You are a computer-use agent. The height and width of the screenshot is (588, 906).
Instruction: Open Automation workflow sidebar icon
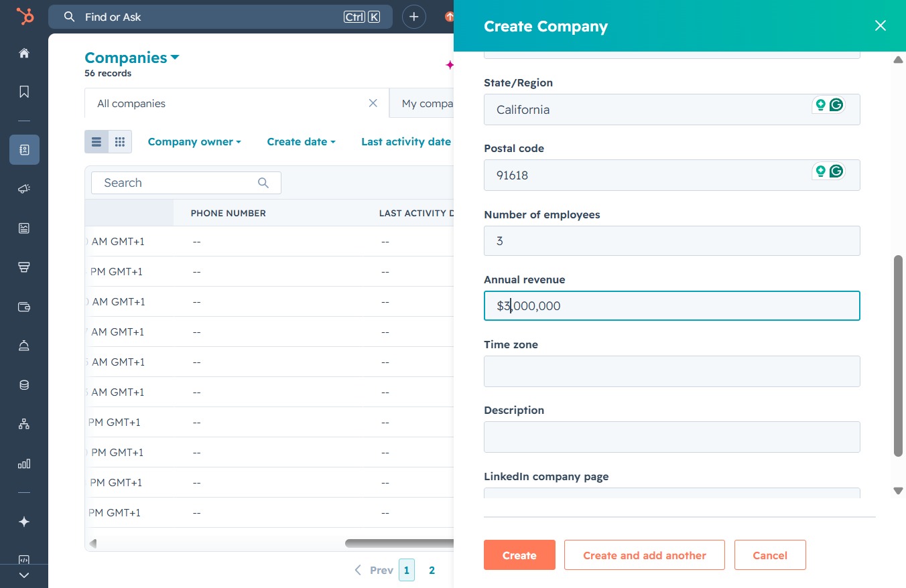[24, 424]
